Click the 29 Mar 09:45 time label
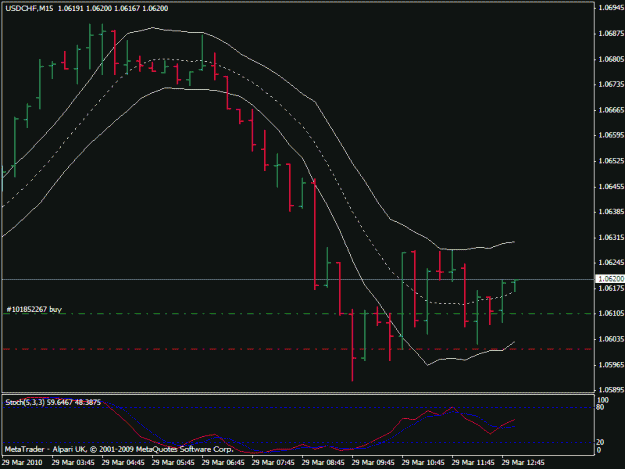The height and width of the screenshot is (469, 625). tap(373, 463)
